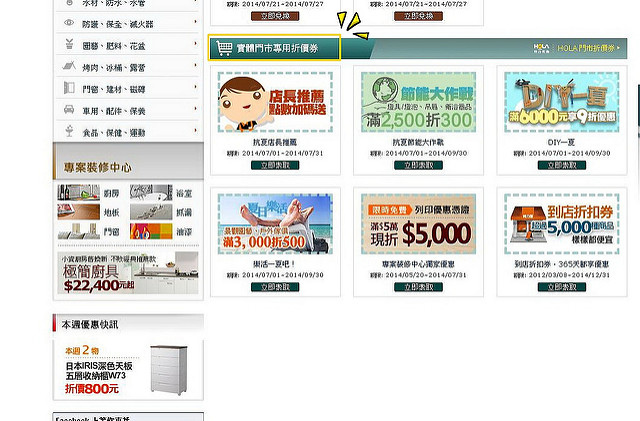Click the date 2014/05/20-2014/07/31

[426, 275]
